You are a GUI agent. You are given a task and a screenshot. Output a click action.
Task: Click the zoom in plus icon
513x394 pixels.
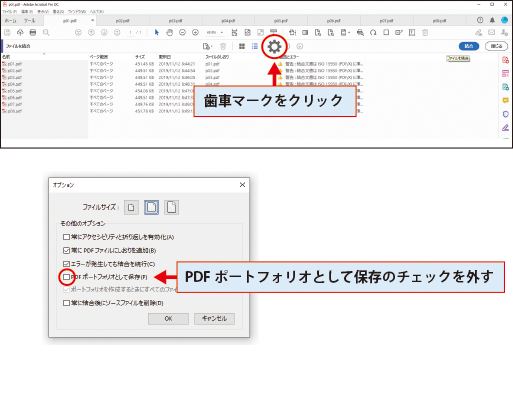(x=195, y=33)
